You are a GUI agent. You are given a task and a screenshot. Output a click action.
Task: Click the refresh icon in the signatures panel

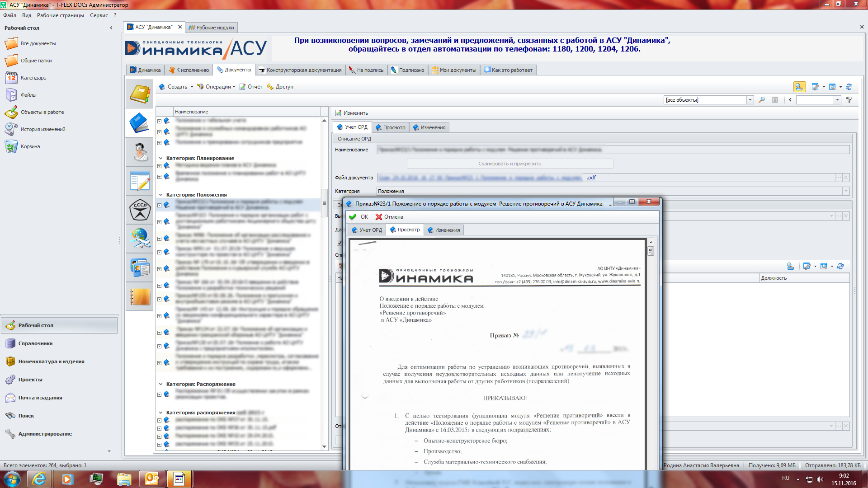tap(840, 266)
